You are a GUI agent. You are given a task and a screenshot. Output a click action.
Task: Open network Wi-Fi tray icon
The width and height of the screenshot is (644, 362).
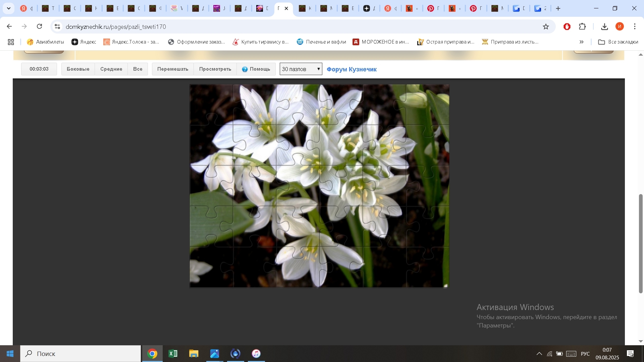(549, 354)
